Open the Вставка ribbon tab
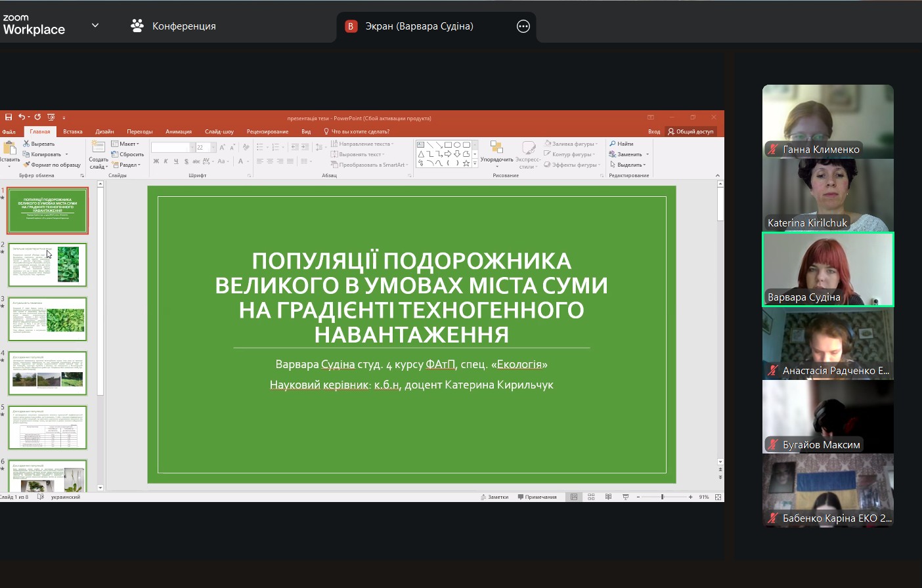 pos(73,131)
